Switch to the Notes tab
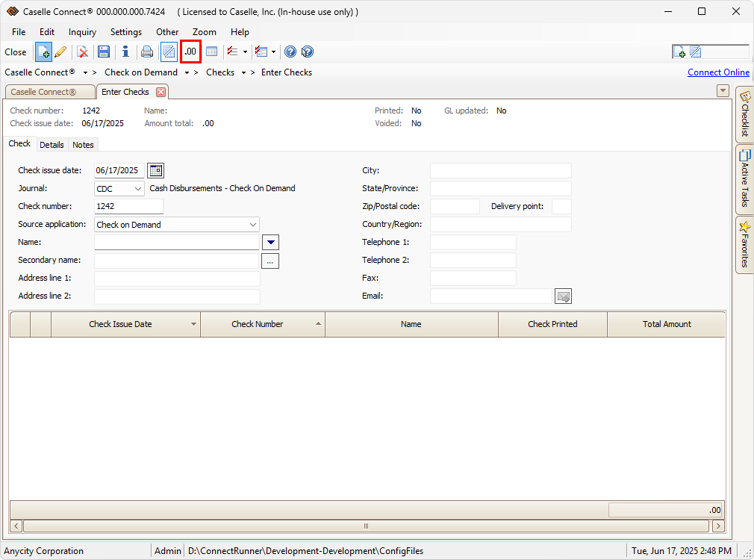The height and width of the screenshot is (560, 754). 83,145
